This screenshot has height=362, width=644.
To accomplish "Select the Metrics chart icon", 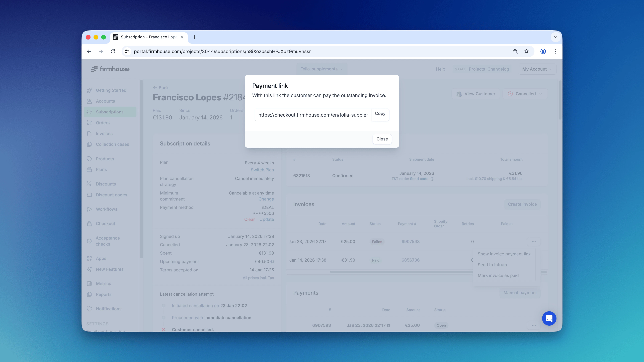I will pyautogui.click(x=90, y=283).
